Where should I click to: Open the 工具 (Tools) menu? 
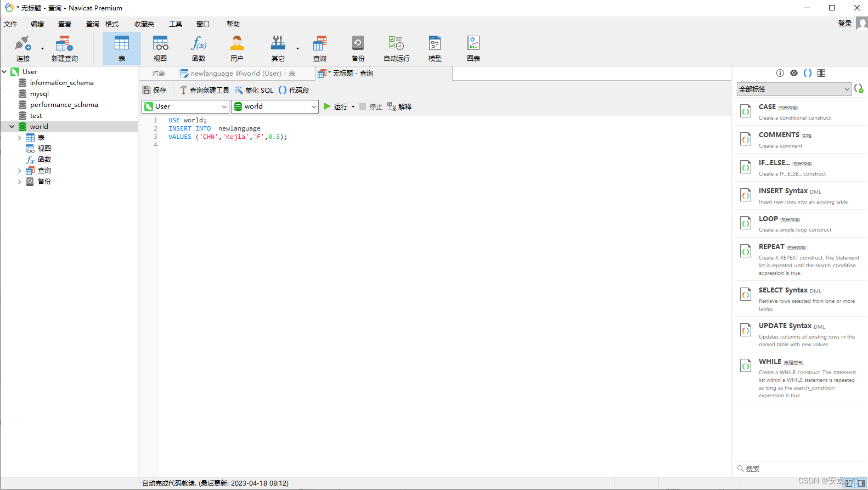(176, 24)
